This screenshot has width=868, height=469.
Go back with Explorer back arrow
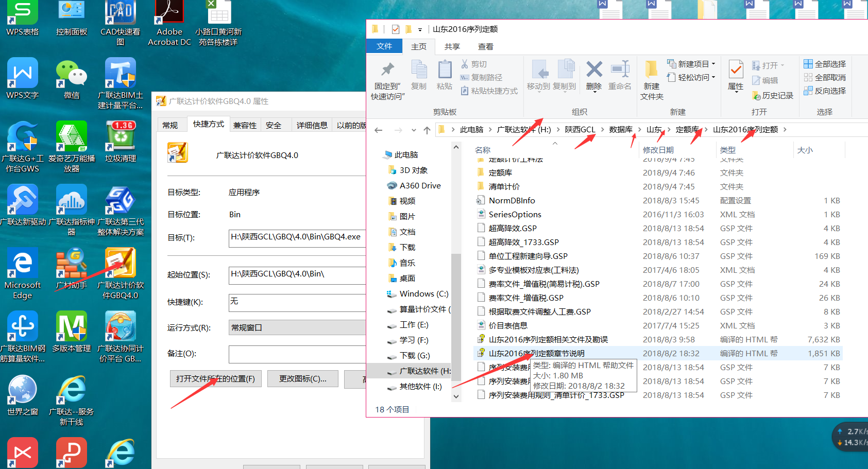point(379,130)
